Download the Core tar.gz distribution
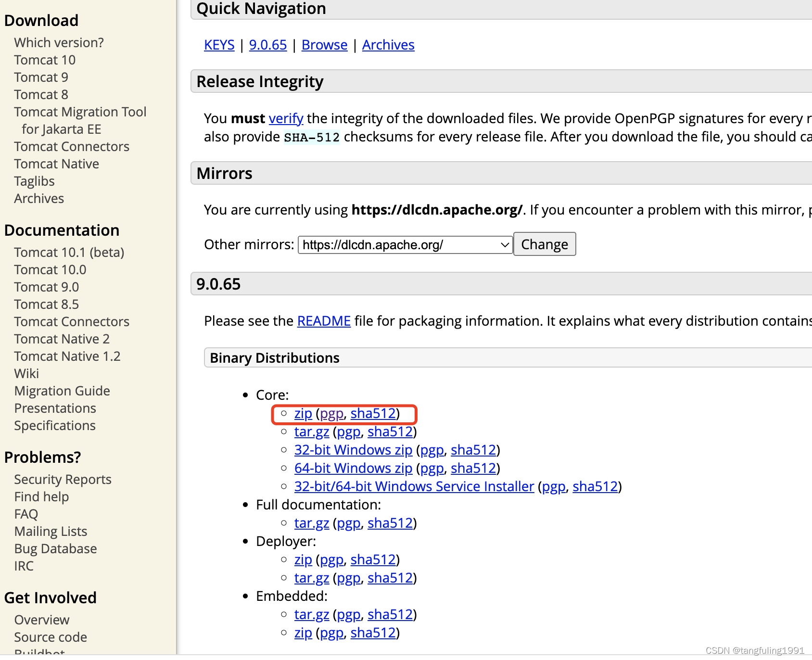The width and height of the screenshot is (812, 660). (312, 432)
